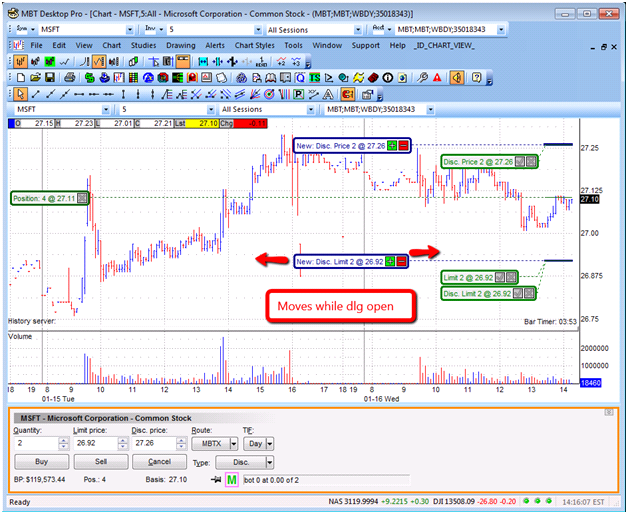
Task: Open the green TS icon
Action: click(315, 77)
